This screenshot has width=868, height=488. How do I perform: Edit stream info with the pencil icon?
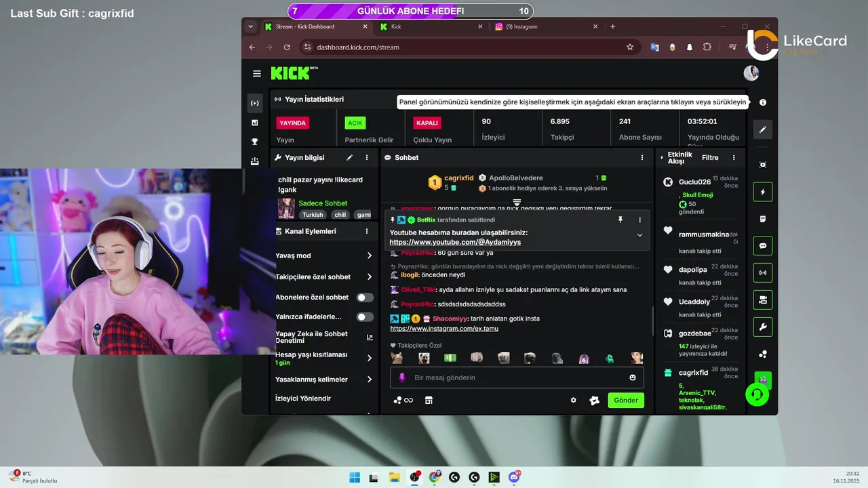[350, 157]
